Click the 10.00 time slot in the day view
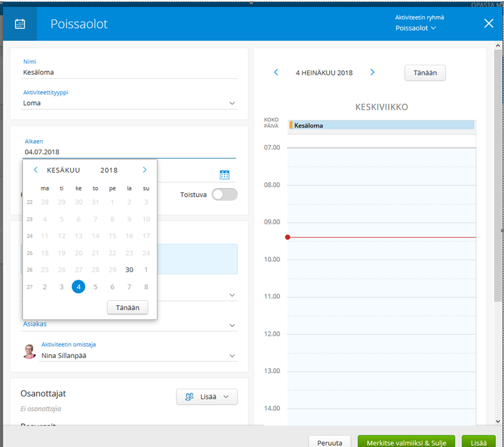This screenshot has height=447, width=504. pos(382,269)
